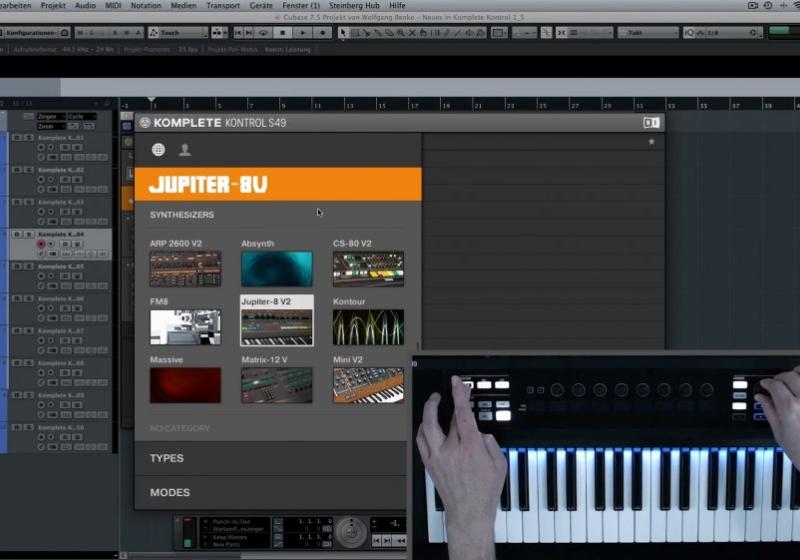Click the transport jog wheel at the bottom
The height and width of the screenshot is (560, 800).
pyautogui.click(x=351, y=530)
